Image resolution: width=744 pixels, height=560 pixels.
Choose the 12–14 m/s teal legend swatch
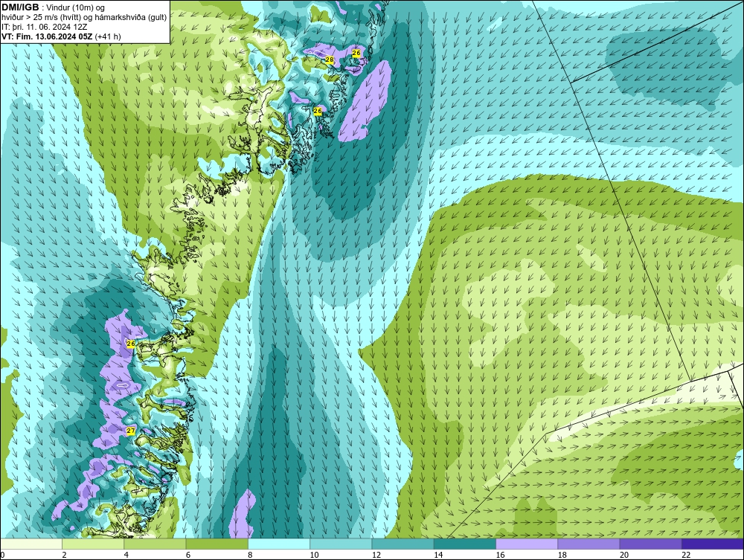[x=403, y=544]
